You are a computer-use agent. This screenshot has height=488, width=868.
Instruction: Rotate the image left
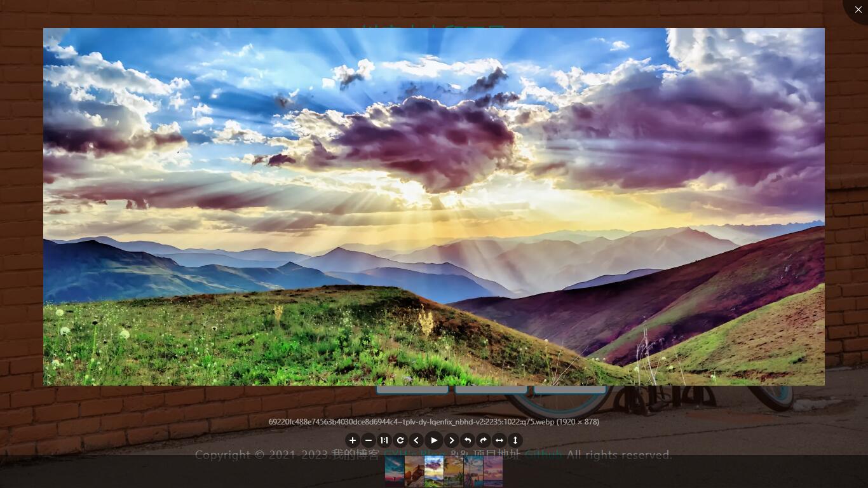(468, 440)
